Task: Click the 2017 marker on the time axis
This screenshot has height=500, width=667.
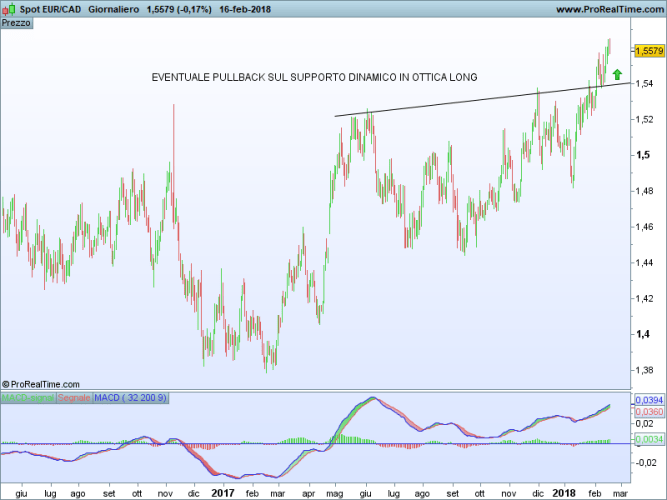Action: 222,492
